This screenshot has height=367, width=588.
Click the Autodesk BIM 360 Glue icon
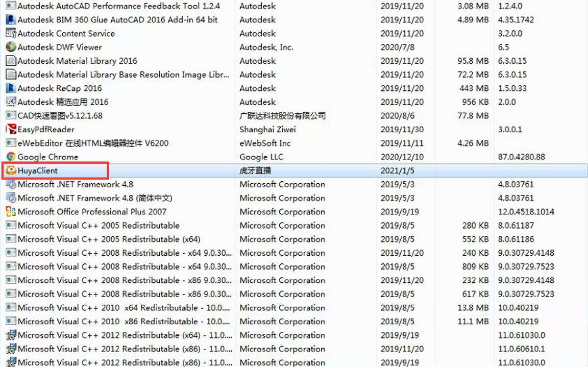(x=11, y=19)
